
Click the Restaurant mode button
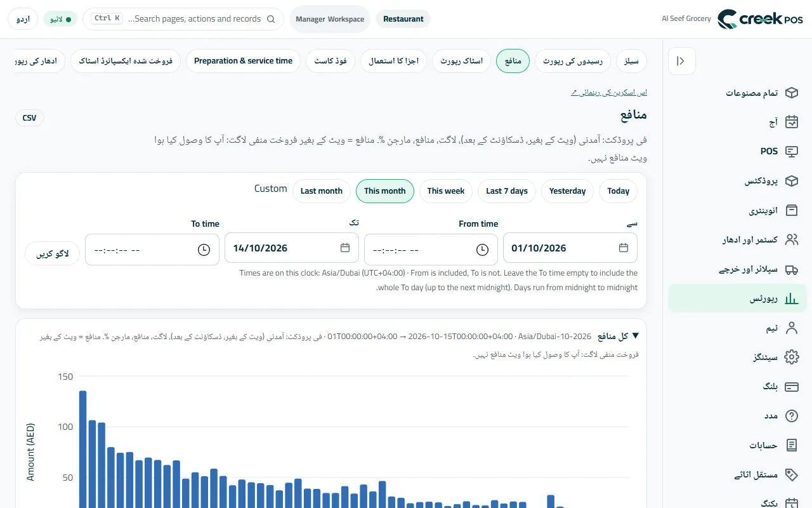(x=403, y=19)
